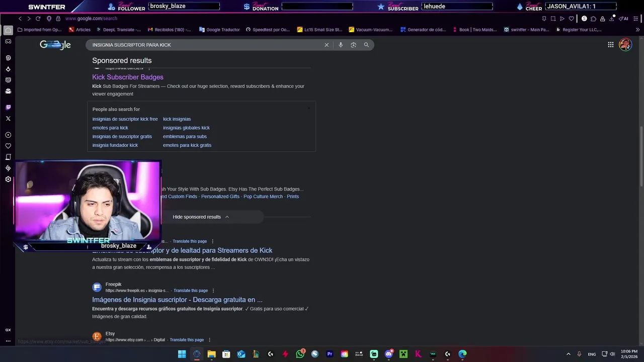The image size is (644, 362).
Task: Open Premiere Pro from the taskbar
Action: pos(330,354)
